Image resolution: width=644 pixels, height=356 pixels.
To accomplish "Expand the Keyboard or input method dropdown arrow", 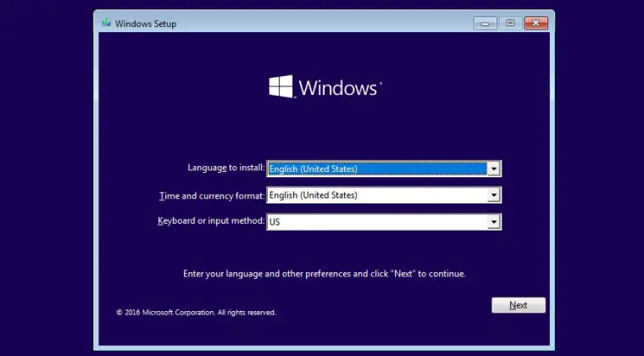I will [493, 222].
